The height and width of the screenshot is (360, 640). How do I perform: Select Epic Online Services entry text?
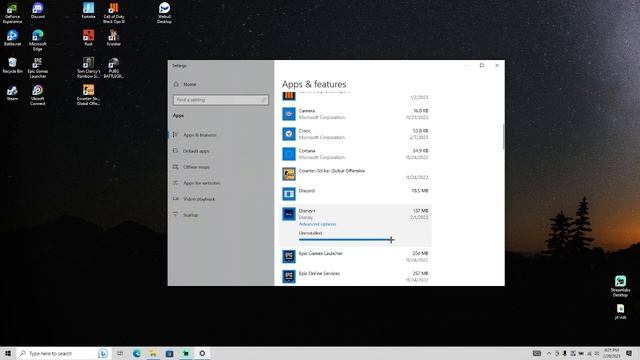click(319, 273)
